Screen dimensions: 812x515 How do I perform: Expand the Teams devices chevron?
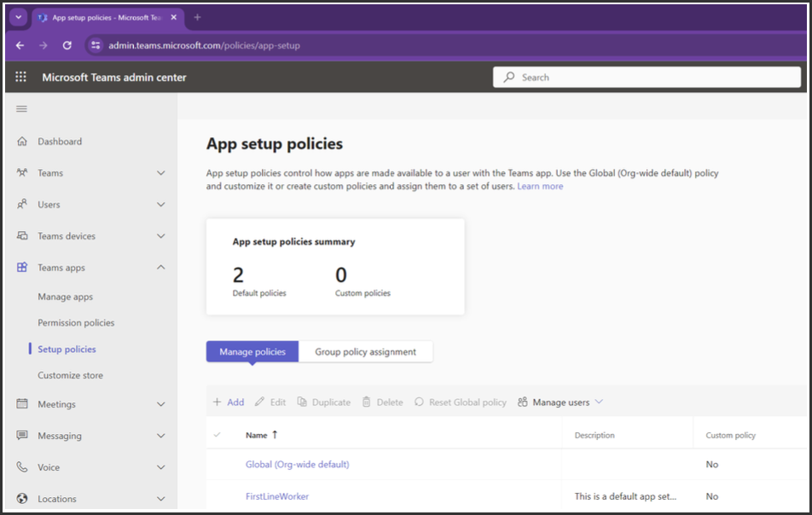point(161,236)
